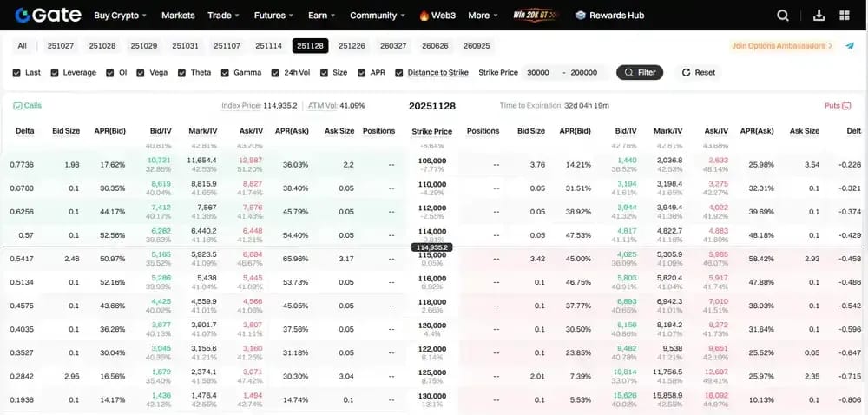Disable the Distance to Strike checkbox
Viewport: 868px width, 415px height.
tap(399, 72)
